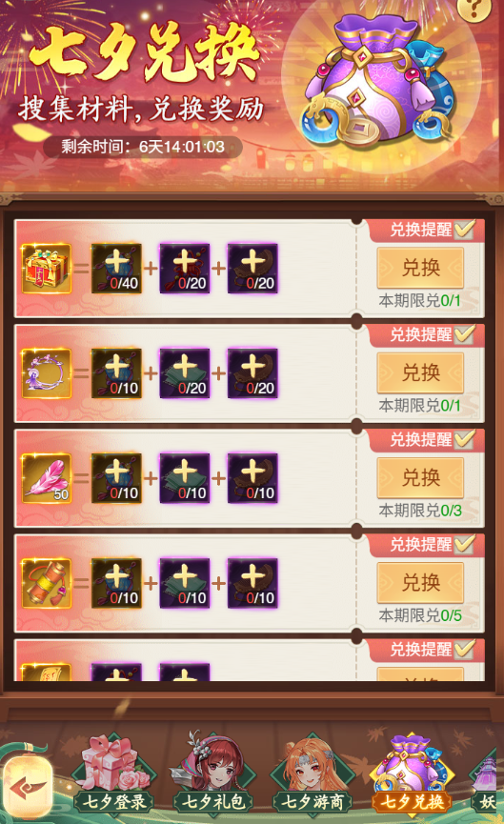The image size is (504, 824).
Task: Open the gift box reward in first row
Action: click(x=47, y=268)
